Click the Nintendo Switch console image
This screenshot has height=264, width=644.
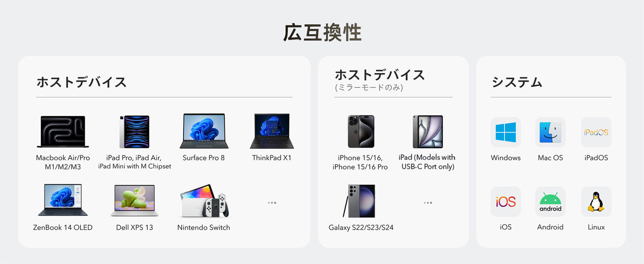point(205,201)
